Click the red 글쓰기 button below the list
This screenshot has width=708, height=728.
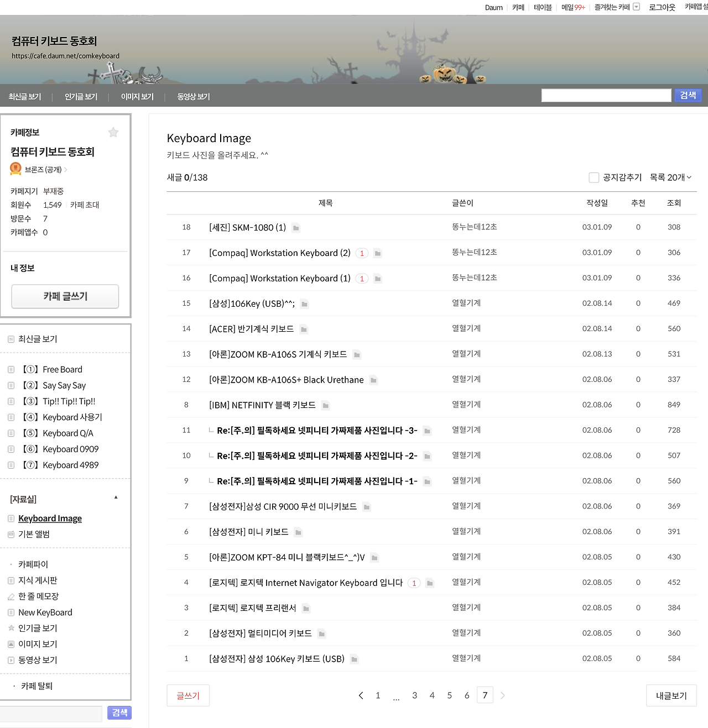click(188, 695)
